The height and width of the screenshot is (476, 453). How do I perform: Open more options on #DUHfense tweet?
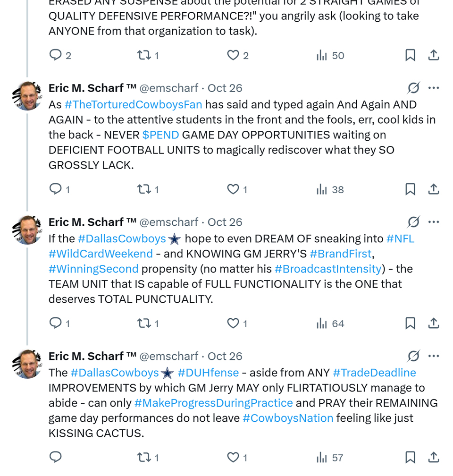(434, 356)
